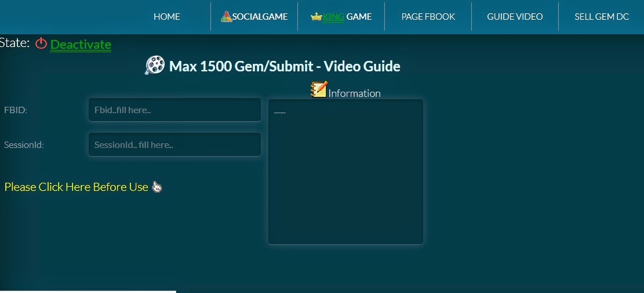Screen dimensions: 644x293
Task: Click the colorful SOCIALGAME logo icon
Action: click(x=226, y=17)
